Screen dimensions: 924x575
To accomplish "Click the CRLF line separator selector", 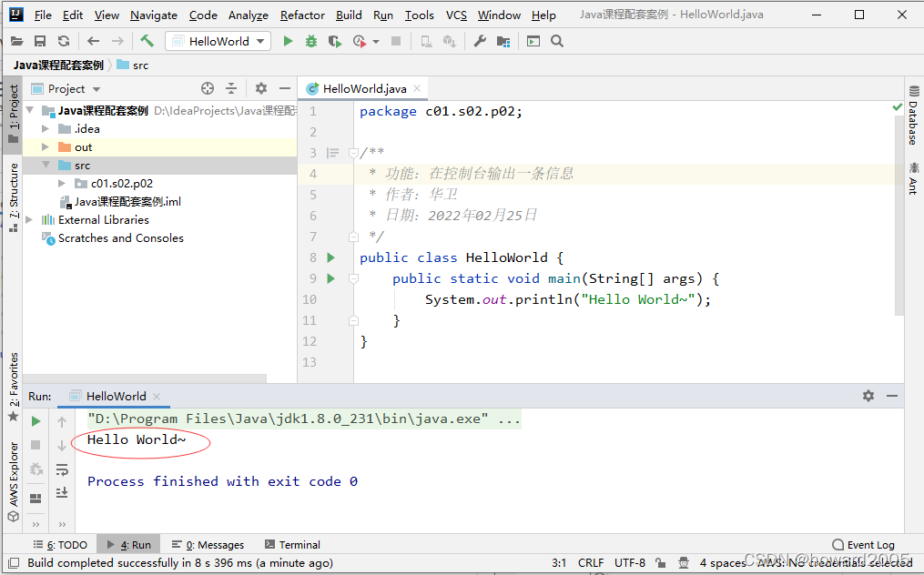I will (591, 562).
